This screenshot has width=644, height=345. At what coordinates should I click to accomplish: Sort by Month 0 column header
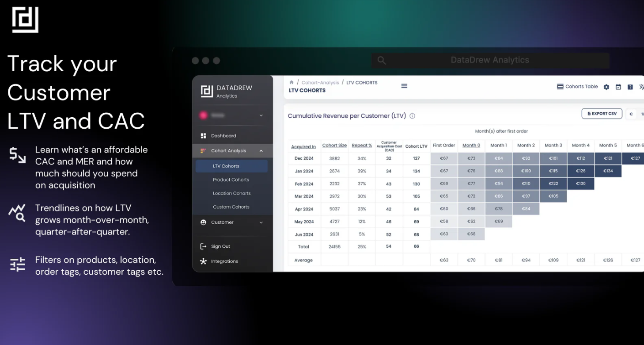point(471,146)
